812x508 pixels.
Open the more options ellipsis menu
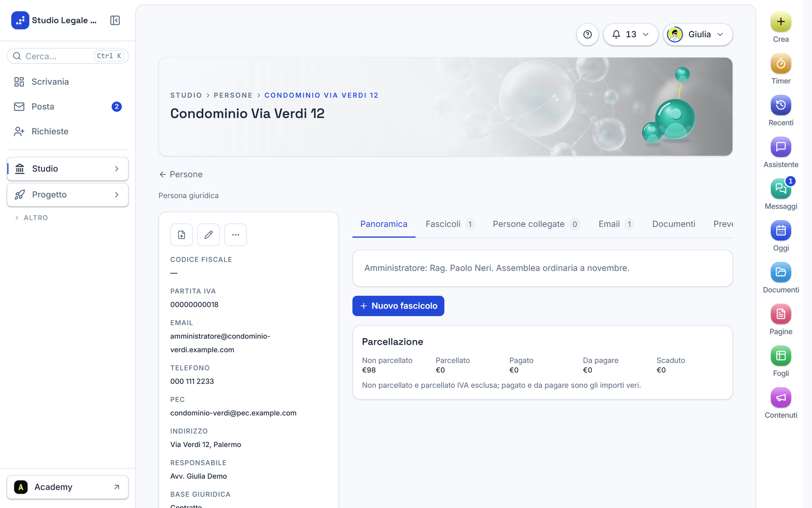click(x=236, y=235)
